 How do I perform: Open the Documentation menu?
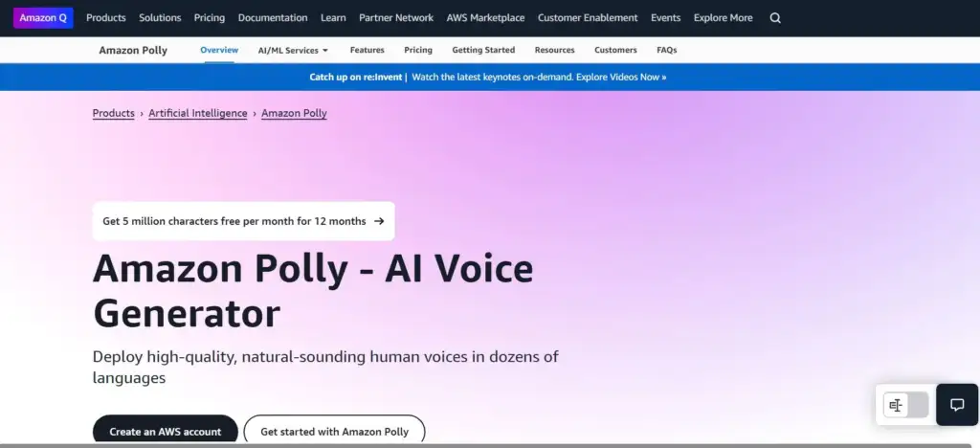point(273,18)
